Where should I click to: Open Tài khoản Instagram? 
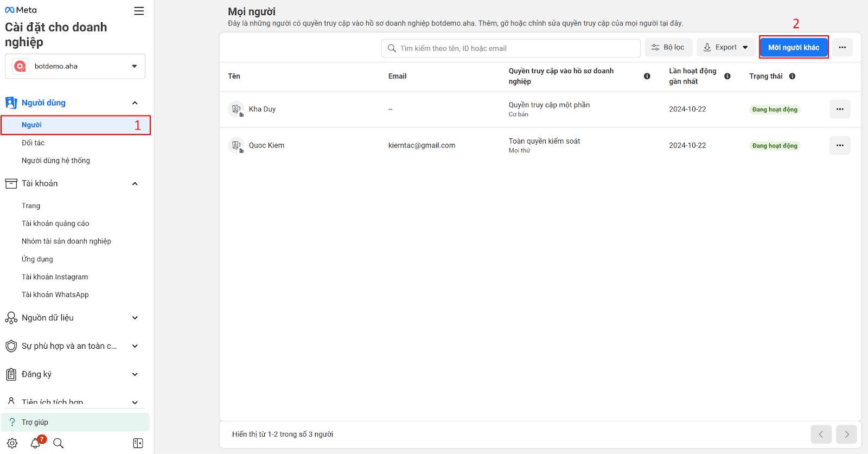coord(55,277)
